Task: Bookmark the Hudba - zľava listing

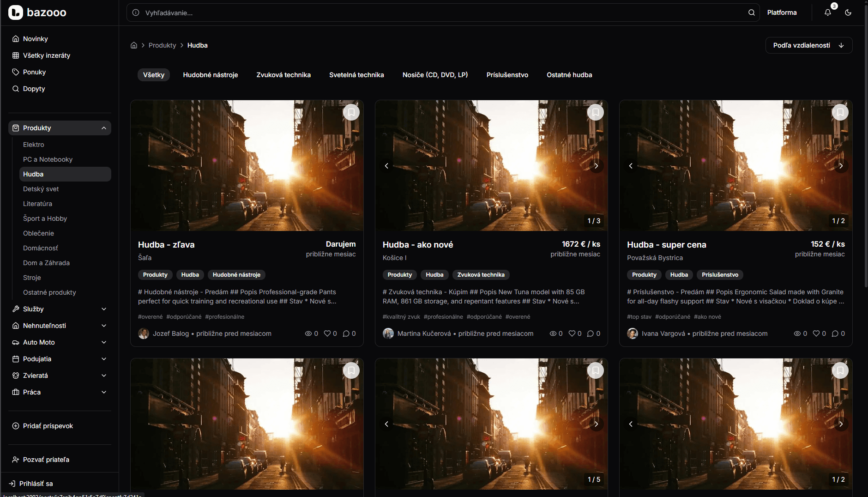Action: 351,112
